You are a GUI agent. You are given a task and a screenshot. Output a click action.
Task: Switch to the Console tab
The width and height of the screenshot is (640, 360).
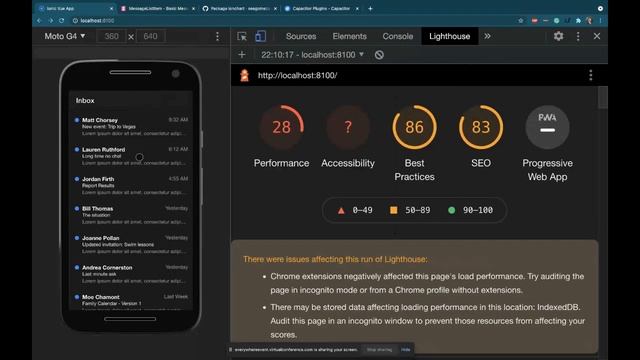pos(398,36)
